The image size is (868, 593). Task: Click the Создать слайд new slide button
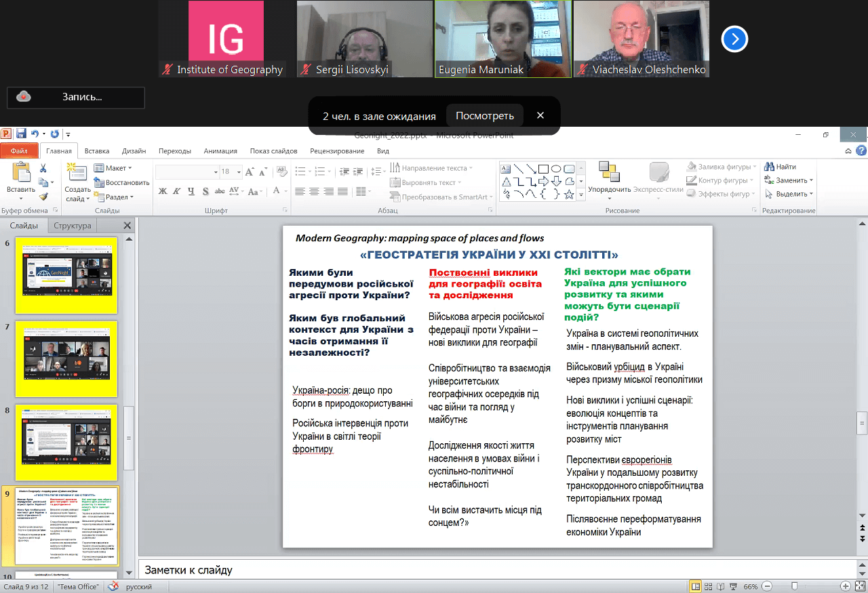(78, 183)
